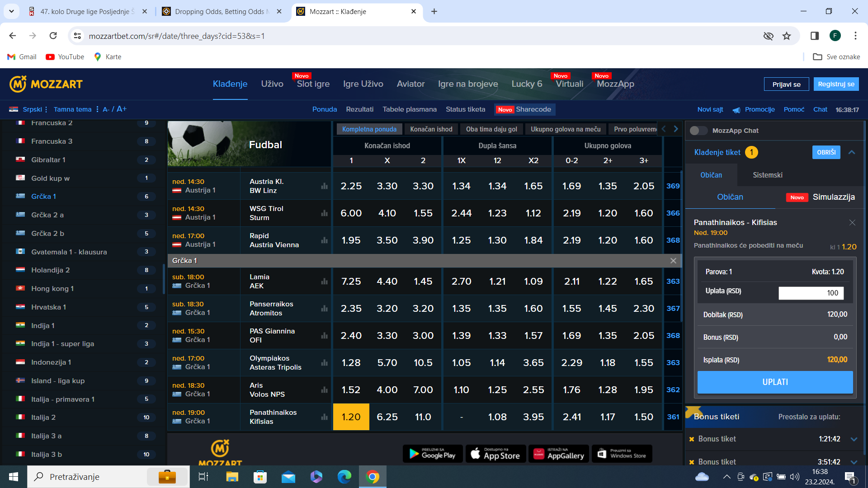Remove Panathinaikos - Kifisias from ticket
Screen dimensions: 868x488
pyautogui.click(x=852, y=222)
